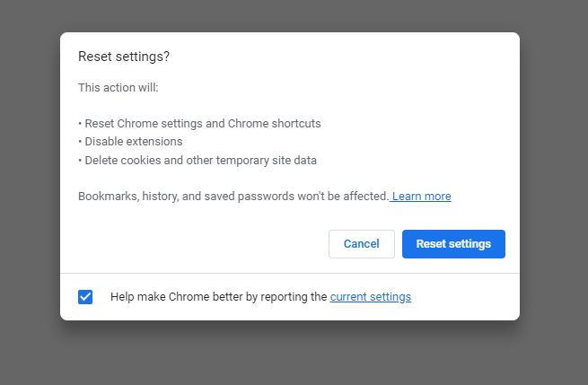Click the "This action will:" text

point(118,88)
